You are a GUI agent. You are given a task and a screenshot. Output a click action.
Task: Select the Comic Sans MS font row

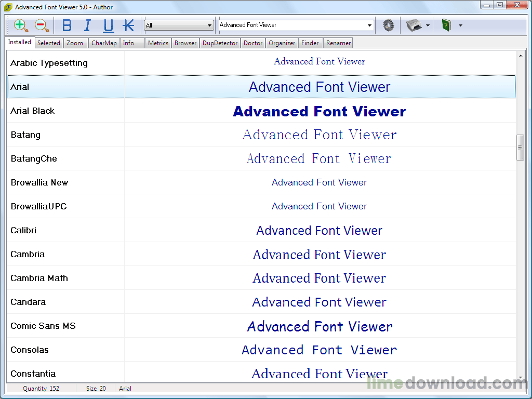(x=261, y=326)
